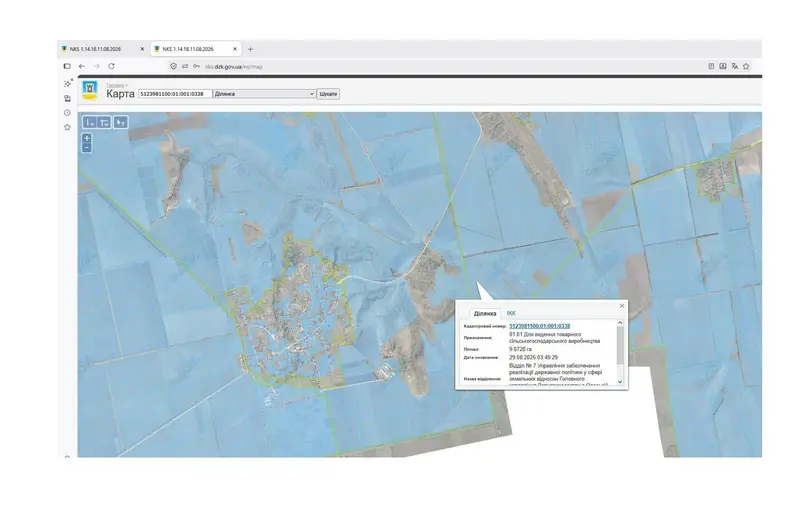The image size is (800, 525).
Task: Switch to the ІКК tab in popup
Action: click(x=511, y=313)
